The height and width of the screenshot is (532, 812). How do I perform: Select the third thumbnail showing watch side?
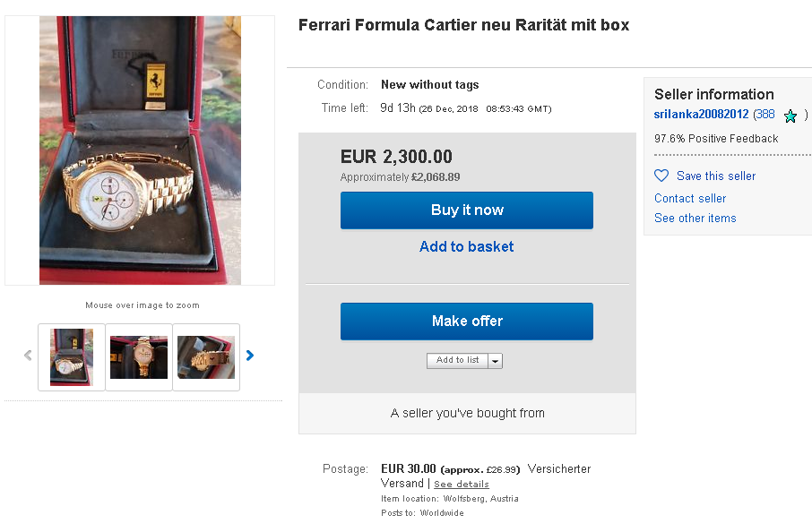coord(206,356)
